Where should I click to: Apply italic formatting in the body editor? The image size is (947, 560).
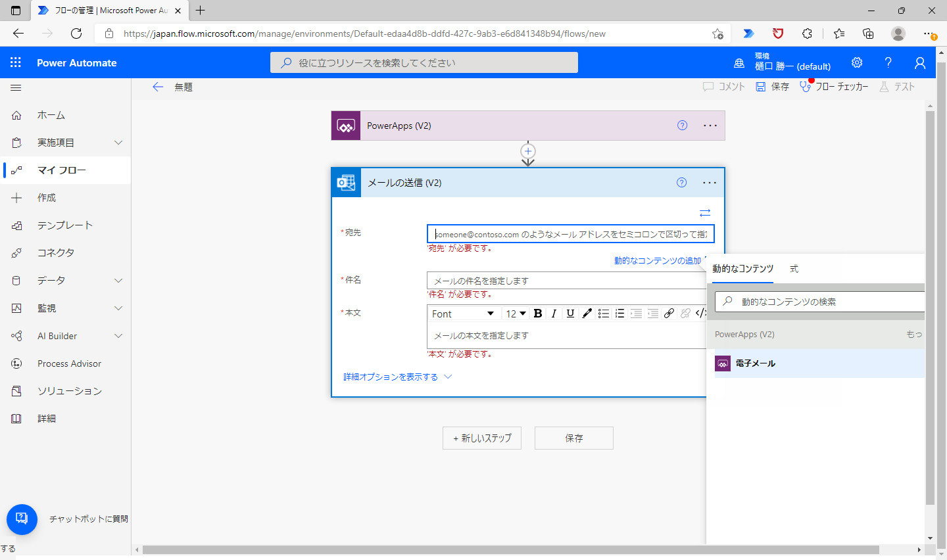(x=554, y=314)
